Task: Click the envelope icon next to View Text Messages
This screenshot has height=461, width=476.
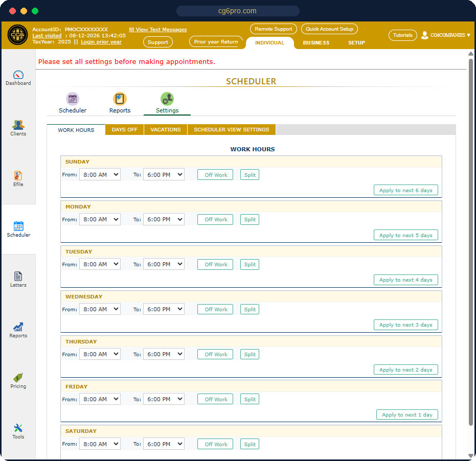Action: click(x=131, y=30)
